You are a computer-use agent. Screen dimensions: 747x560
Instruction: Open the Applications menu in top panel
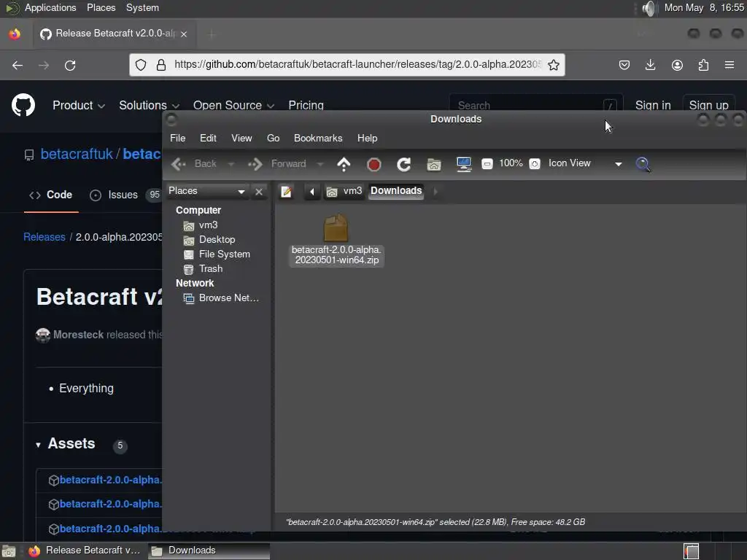pos(50,7)
